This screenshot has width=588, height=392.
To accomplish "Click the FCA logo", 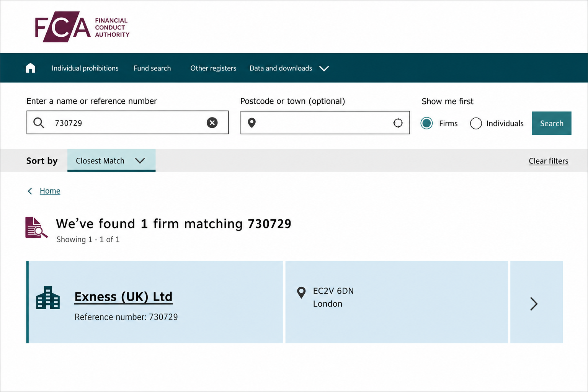I will (x=82, y=27).
